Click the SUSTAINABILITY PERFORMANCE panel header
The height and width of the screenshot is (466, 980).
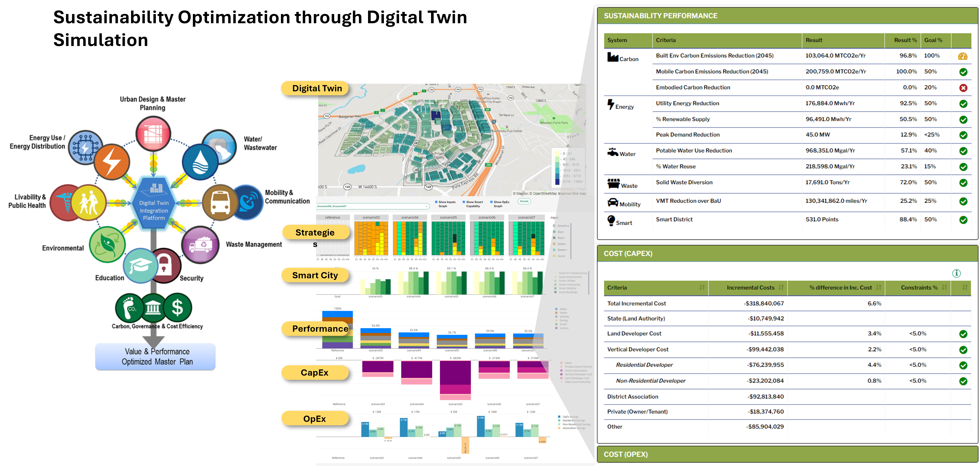pos(787,16)
